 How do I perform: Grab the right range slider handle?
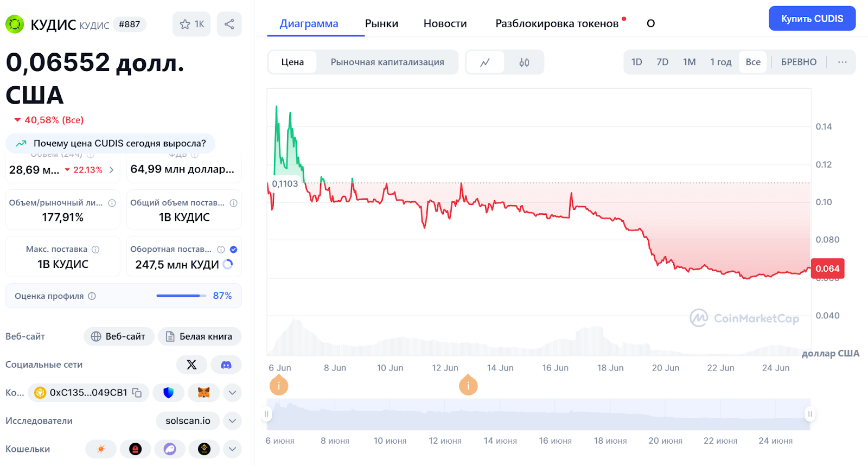[x=810, y=414]
